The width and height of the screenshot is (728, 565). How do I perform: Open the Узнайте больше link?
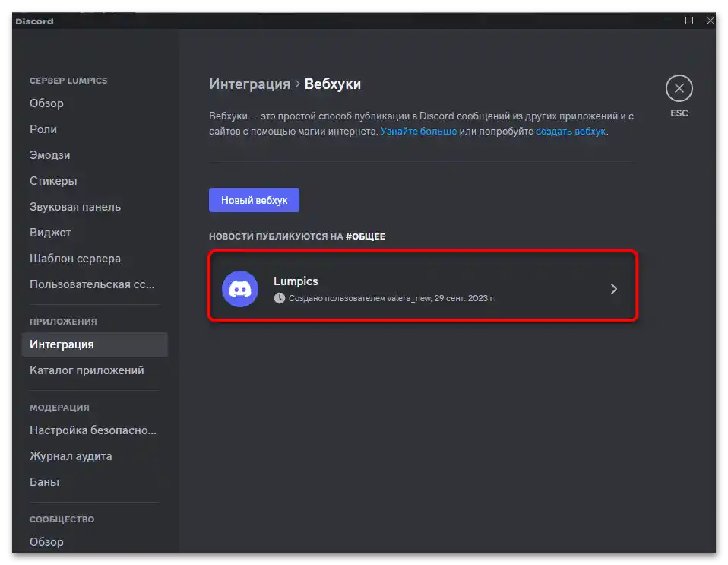(x=418, y=131)
